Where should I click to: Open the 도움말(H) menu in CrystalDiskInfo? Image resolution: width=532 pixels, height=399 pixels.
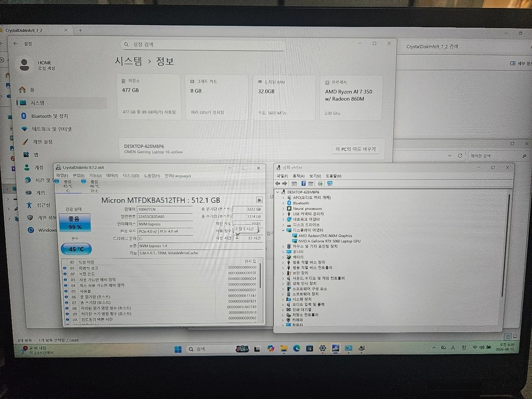[x=152, y=176]
